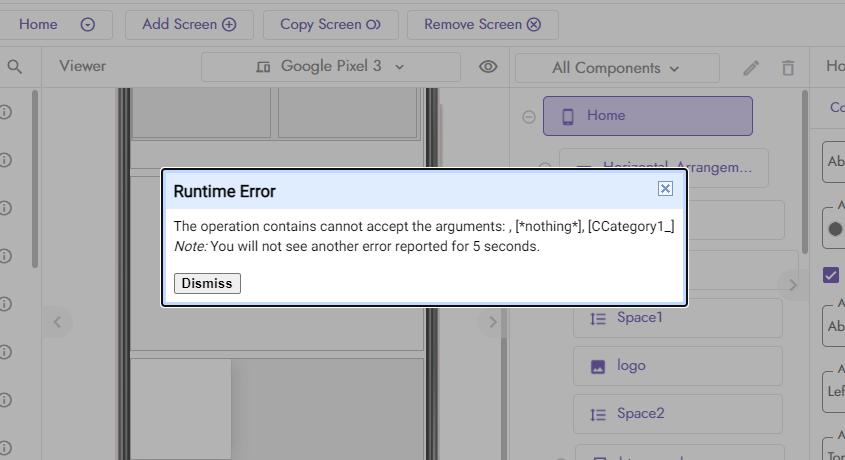Screen dimensions: 845x460
Task: Click the trash delete component icon
Action: [788, 68]
